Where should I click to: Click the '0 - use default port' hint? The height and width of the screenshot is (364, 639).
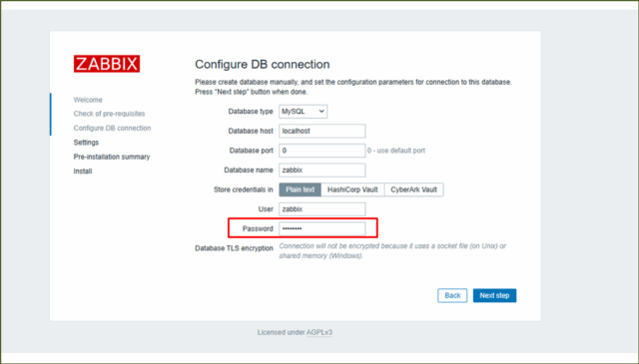[x=396, y=151]
